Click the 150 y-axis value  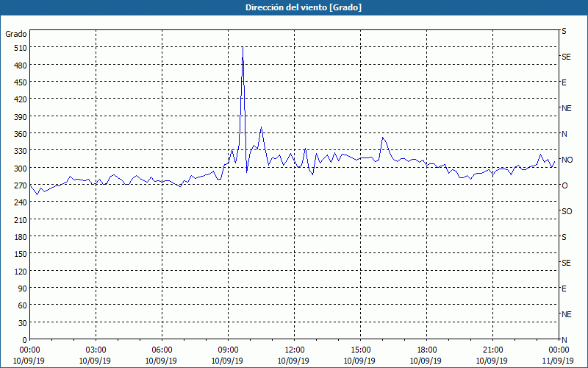[x=21, y=254]
